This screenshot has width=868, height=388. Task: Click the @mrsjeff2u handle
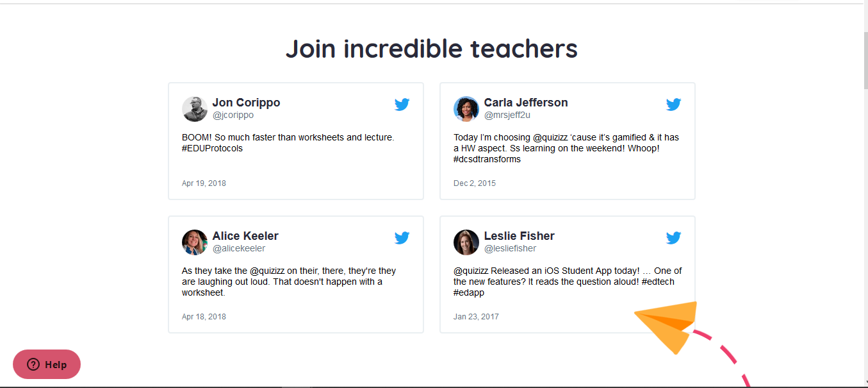click(507, 115)
